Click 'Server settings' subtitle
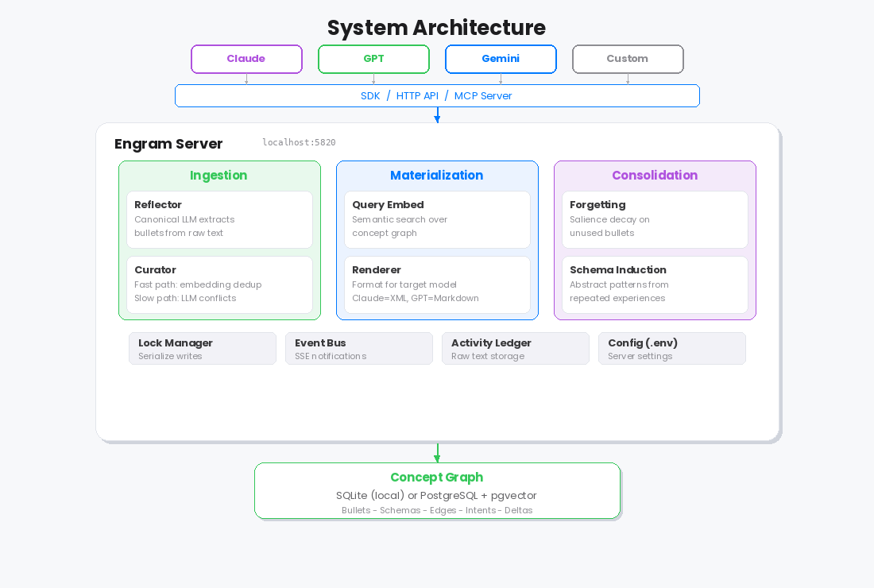The height and width of the screenshot is (588, 874). pyautogui.click(x=640, y=356)
